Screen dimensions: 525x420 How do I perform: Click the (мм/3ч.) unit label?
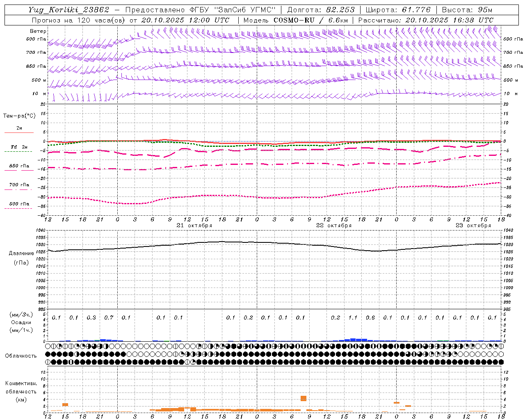(x=21, y=315)
